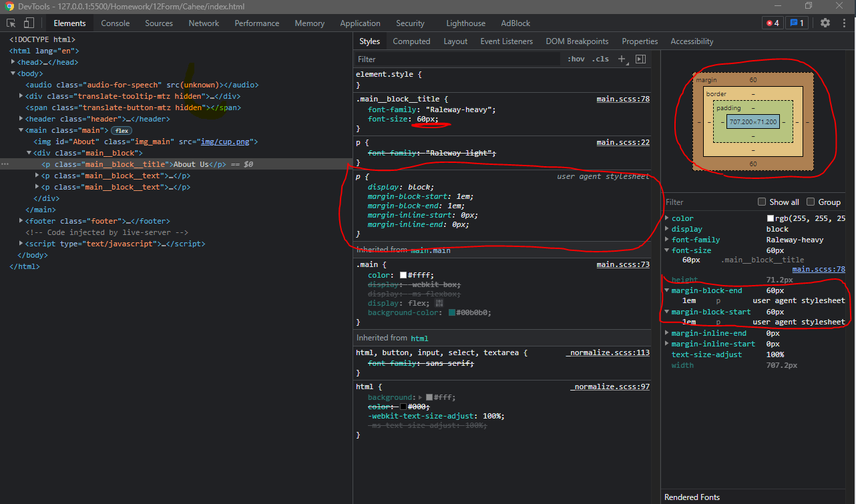The image size is (856, 504).
Task: Collapse the body node
Action: point(13,73)
